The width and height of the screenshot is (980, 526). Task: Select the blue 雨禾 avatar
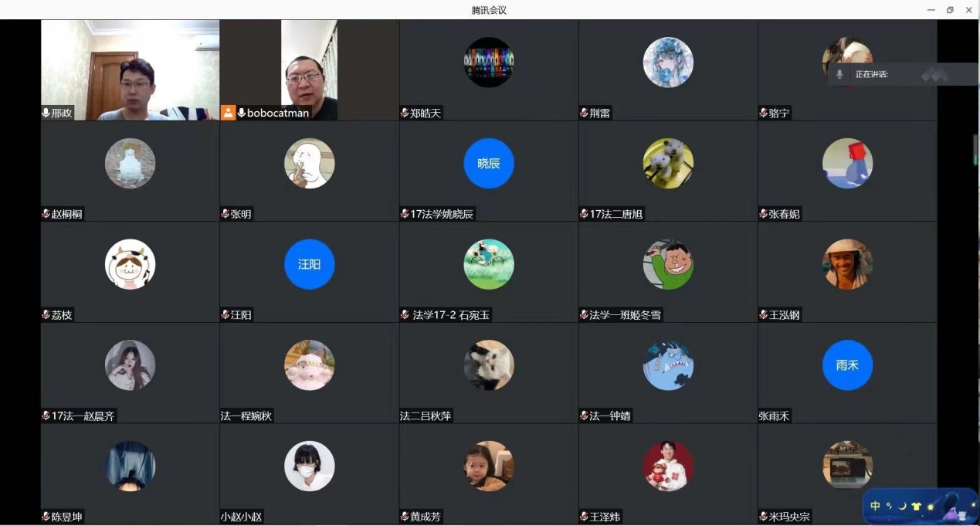847,365
